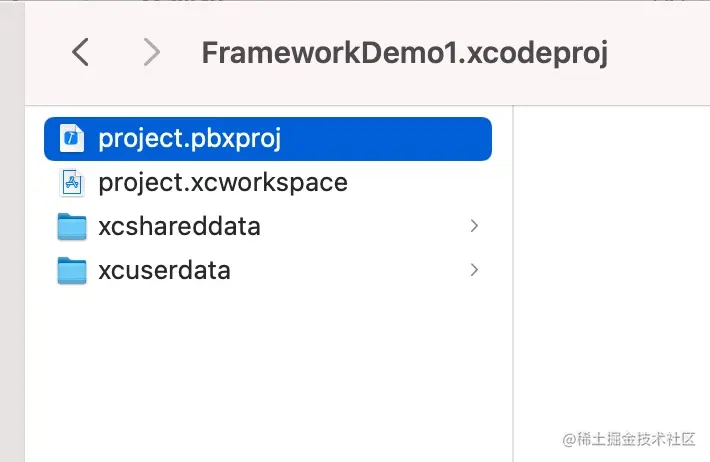The image size is (710, 462).
Task: Click the xcshareddata folder icon
Action: 72,227
